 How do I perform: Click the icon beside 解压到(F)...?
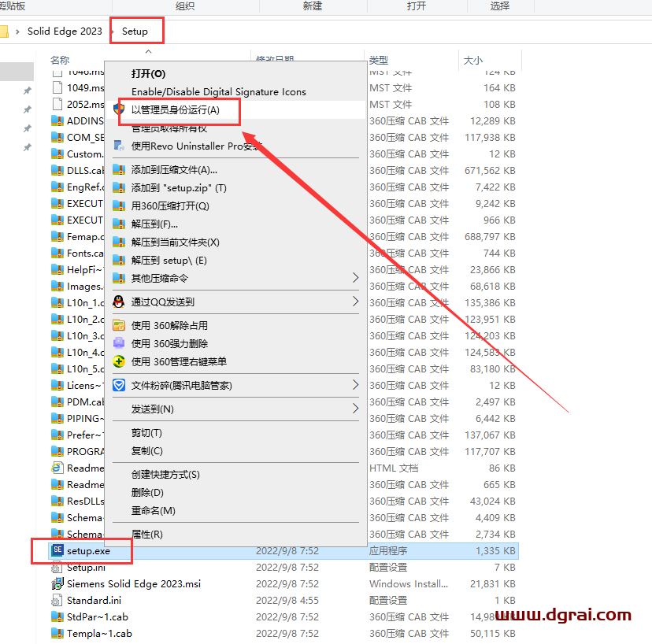coord(119,224)
